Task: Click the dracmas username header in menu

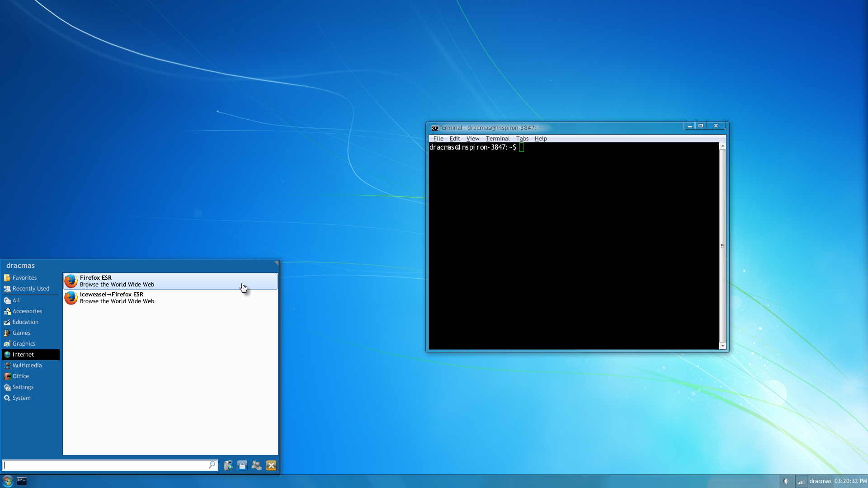Action: [x=20, y=266]
